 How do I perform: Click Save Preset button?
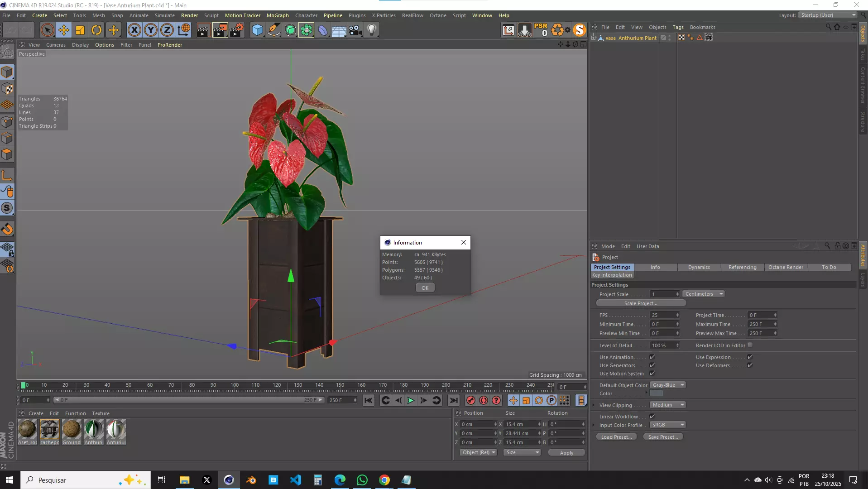(x=663, y=437)
